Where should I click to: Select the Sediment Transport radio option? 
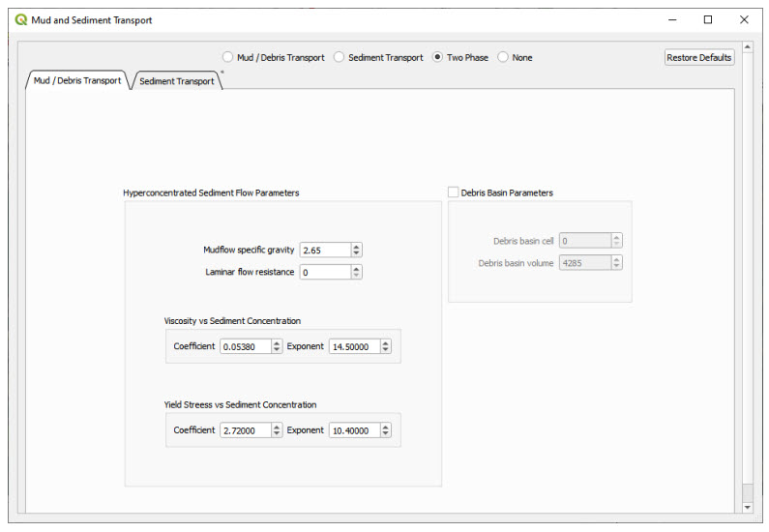tap(339, 58)
